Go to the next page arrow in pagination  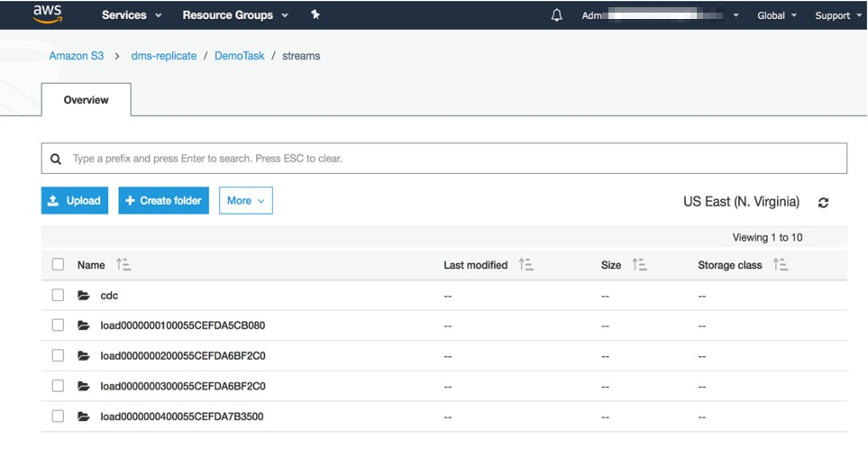point(811,238)
